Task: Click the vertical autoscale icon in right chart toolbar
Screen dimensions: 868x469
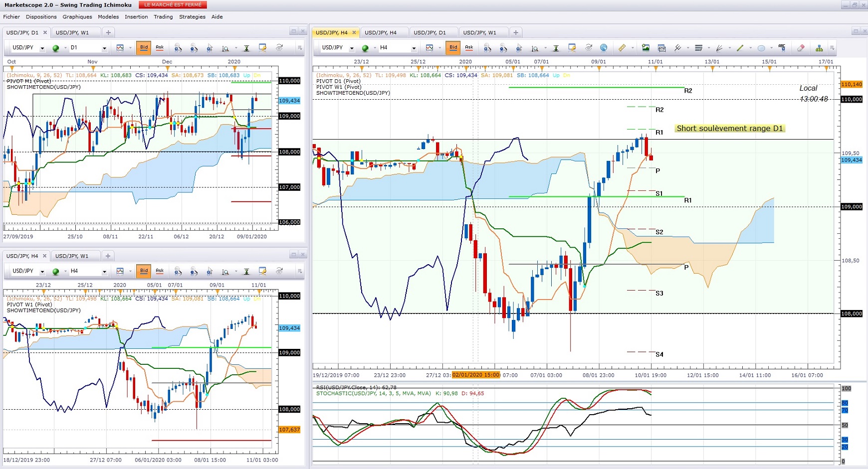Action: (x=556, y=48)
